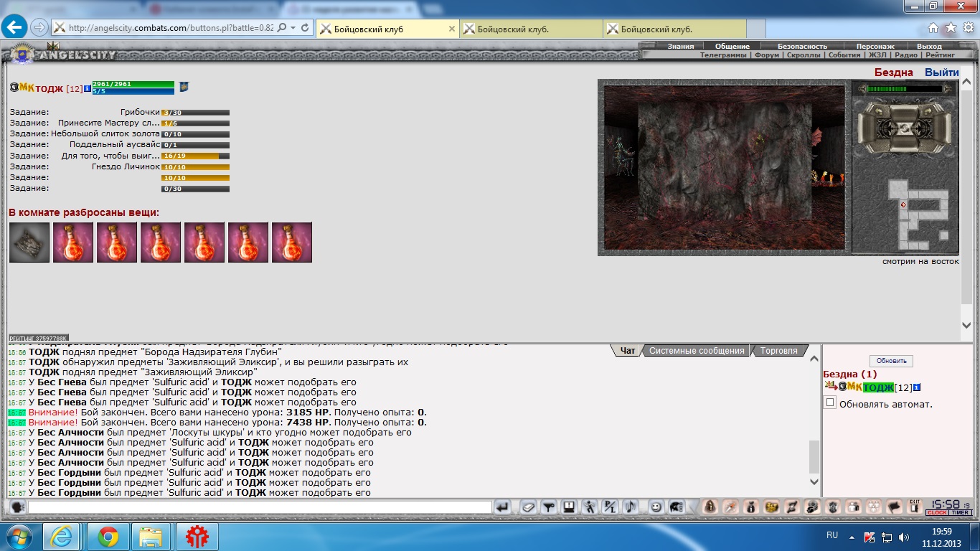Click the Выход menu item
Screen dimensions: 980x551
click(929, 46)
